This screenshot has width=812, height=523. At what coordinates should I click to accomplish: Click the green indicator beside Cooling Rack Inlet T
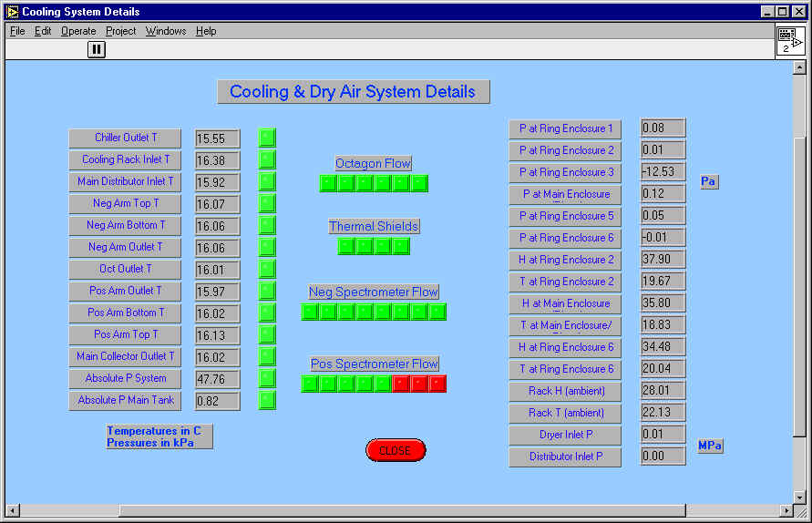point(267,159)
